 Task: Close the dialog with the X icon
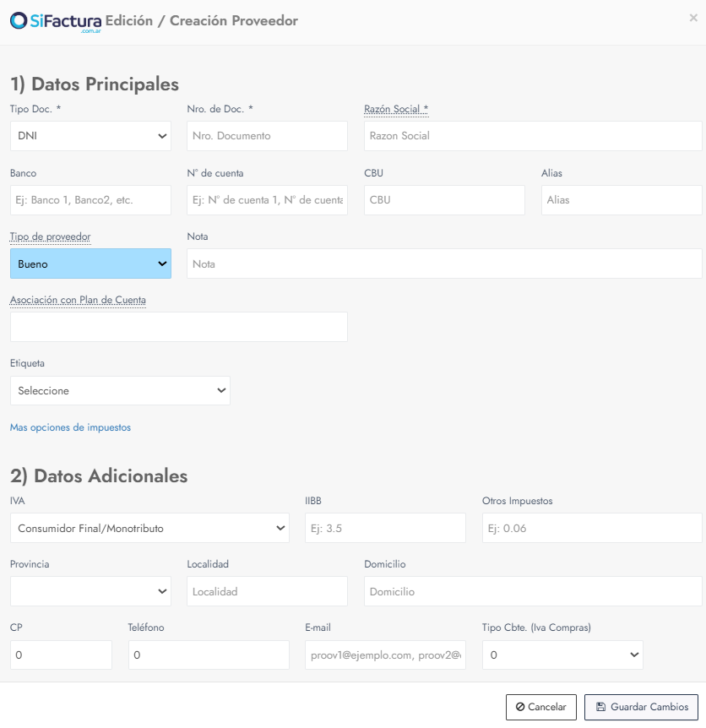[x=693, y=18]
